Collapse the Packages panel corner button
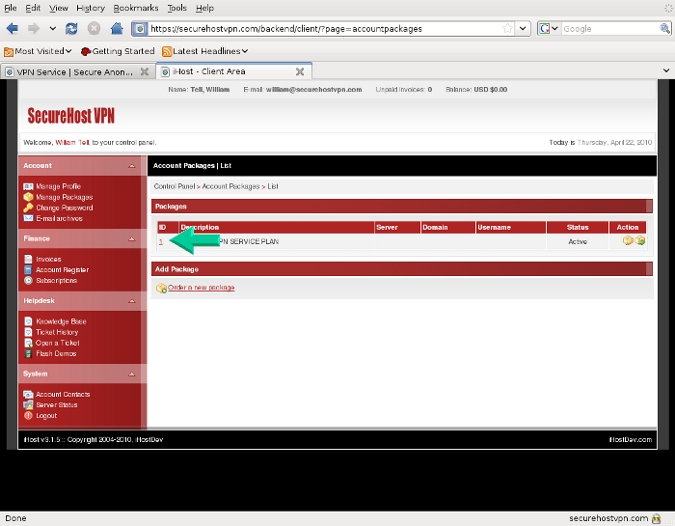 click(649, 207)
